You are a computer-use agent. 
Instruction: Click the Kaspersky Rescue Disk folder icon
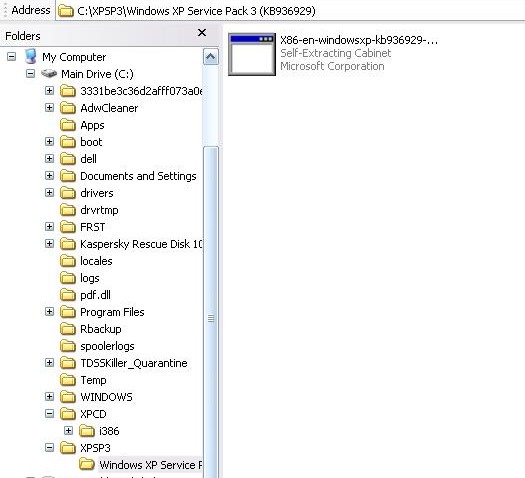click(68, 244)
